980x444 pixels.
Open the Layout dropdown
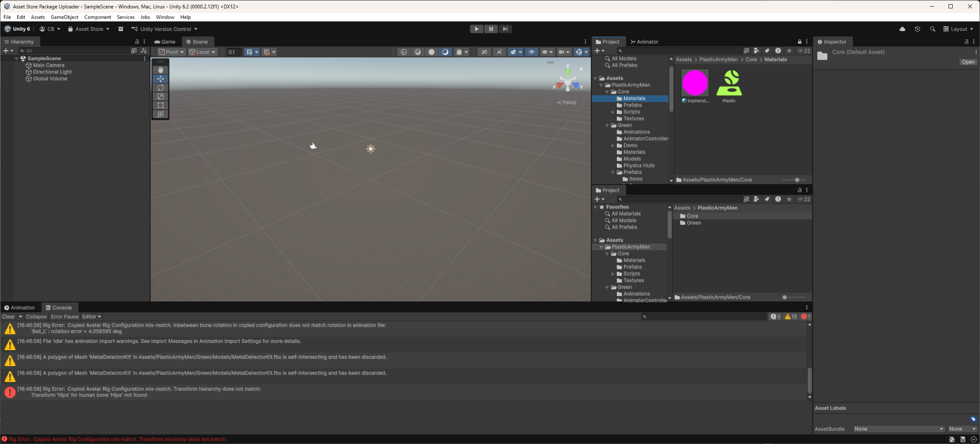click(x=958, y=29)
